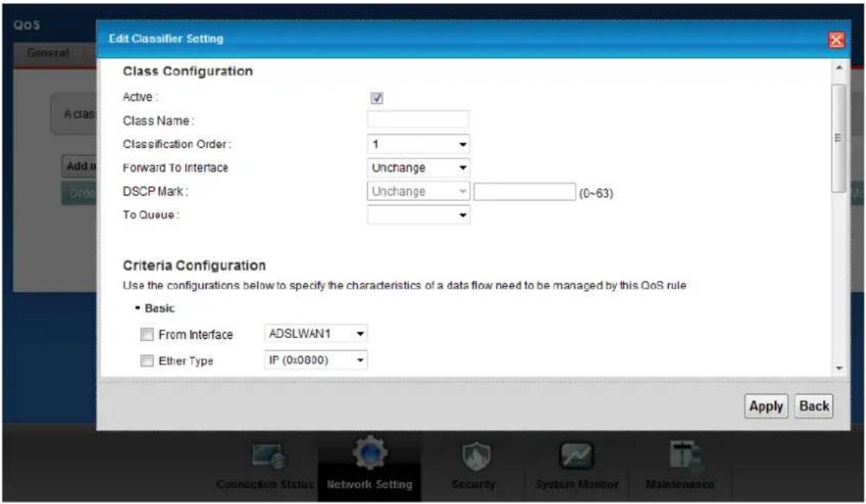Open the Forward To Interface dropdown
Viewport: 866px width, 504px height.
pyautogui.click(x=419, y=167)
